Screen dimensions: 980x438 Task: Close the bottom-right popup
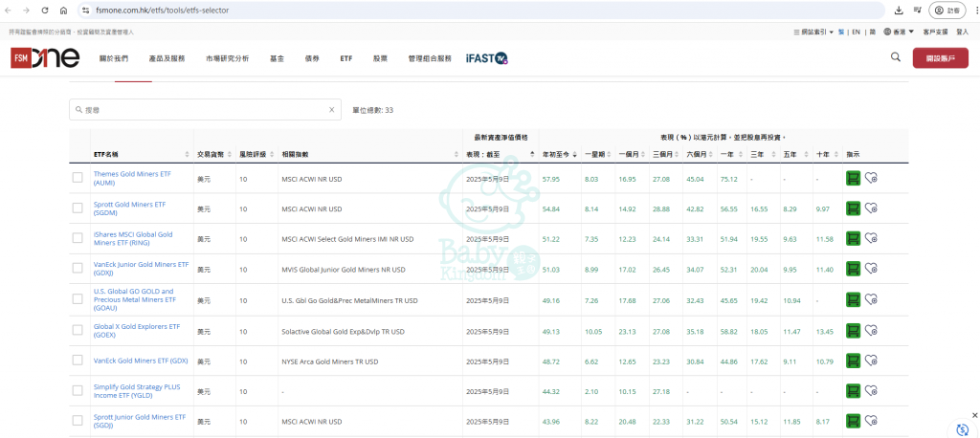click(974, 415)
